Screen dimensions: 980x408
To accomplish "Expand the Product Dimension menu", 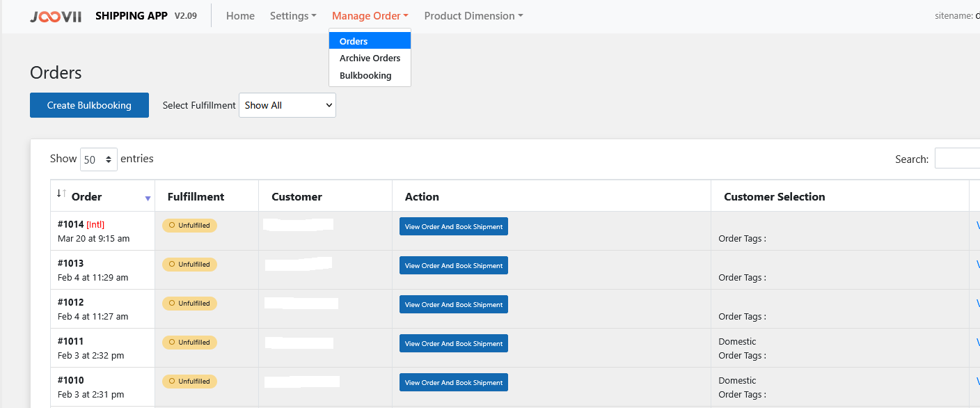I will (x=473, y=16).
